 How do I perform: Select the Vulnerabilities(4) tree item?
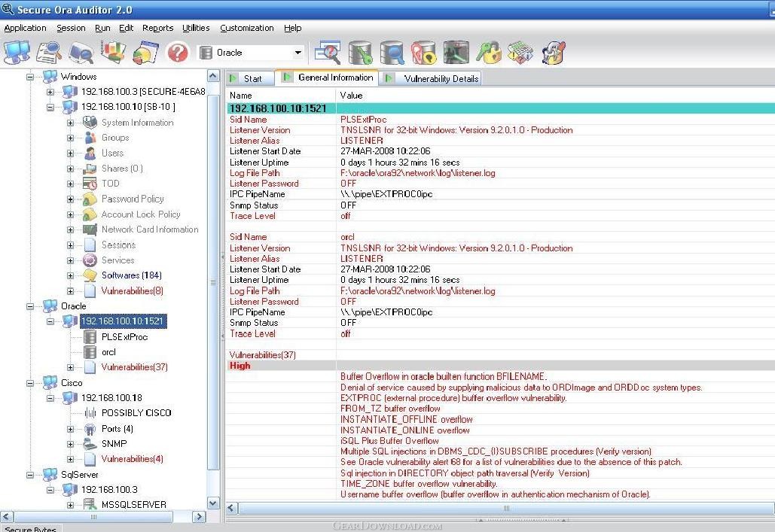tap(133, 460)
